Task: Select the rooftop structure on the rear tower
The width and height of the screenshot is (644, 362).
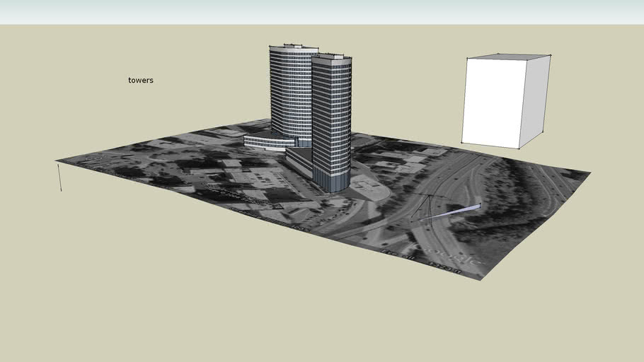Action: [x=294, y=47]
